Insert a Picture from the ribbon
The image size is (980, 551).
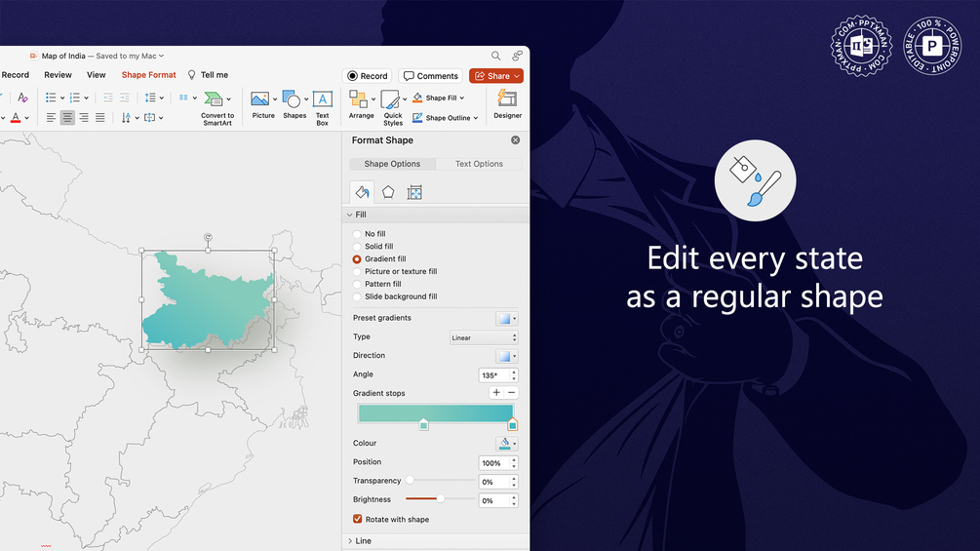pos(263,105)
